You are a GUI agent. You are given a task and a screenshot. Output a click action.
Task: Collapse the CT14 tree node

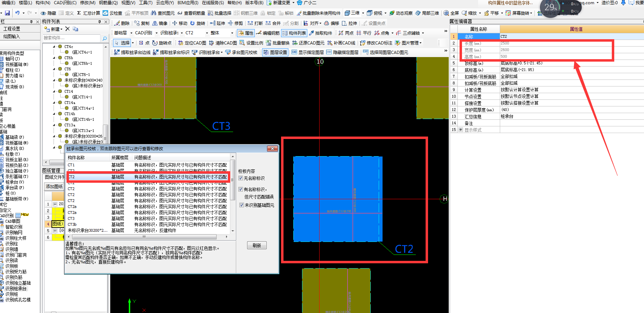click(x=54, y=91)
